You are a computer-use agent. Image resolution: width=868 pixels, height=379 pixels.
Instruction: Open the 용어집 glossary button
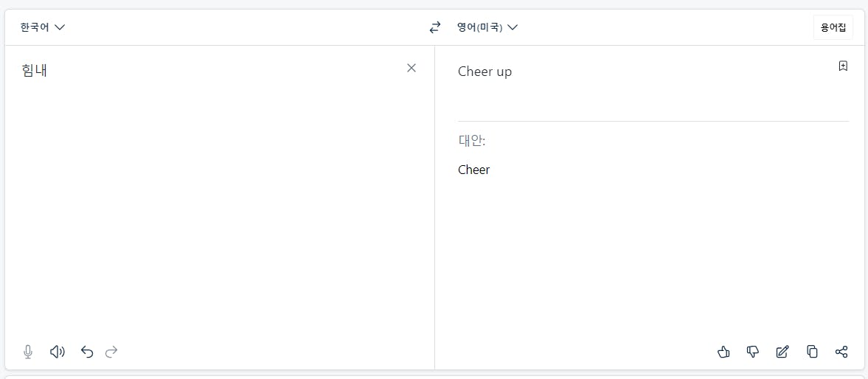coord(833,28)
